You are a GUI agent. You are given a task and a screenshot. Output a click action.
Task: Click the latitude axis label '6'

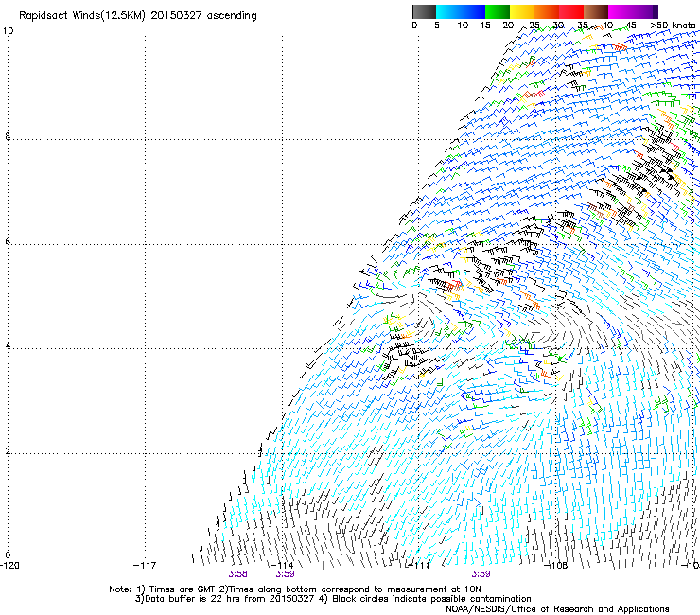(8, 241)
